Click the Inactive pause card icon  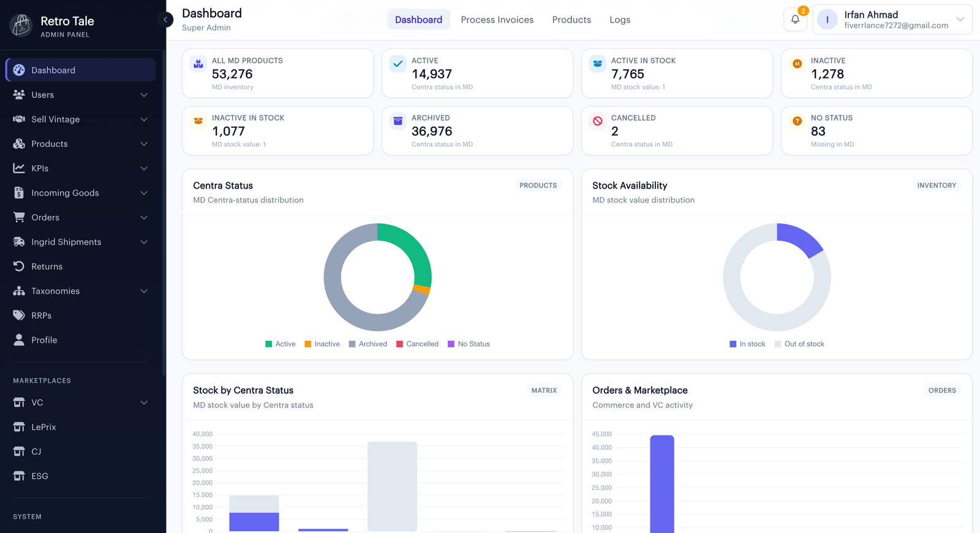(x=797, y=64)
